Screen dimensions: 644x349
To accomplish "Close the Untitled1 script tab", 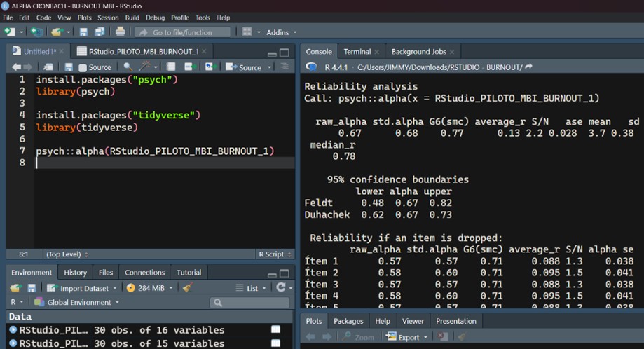I will pyautogui.click(x=61, y=51).
